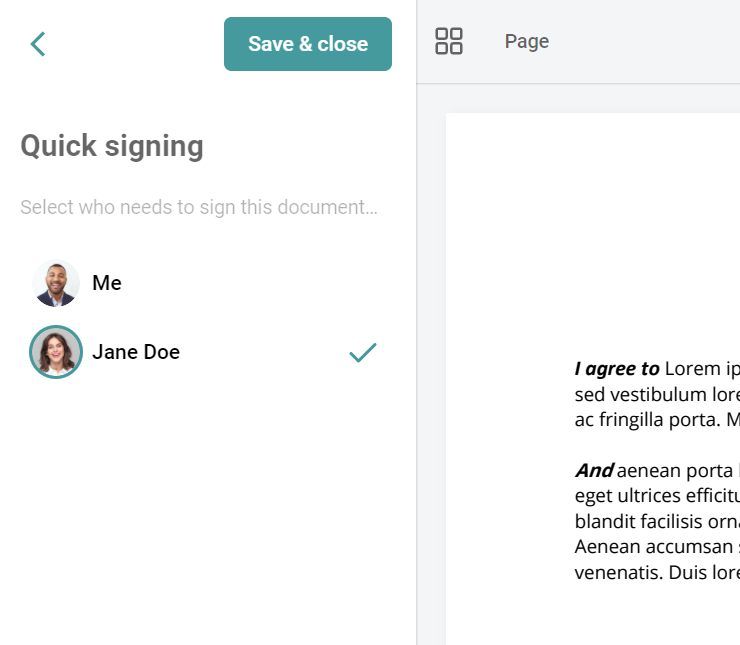
Task: Click the bold 'I agree to' text
Action: 617,369
